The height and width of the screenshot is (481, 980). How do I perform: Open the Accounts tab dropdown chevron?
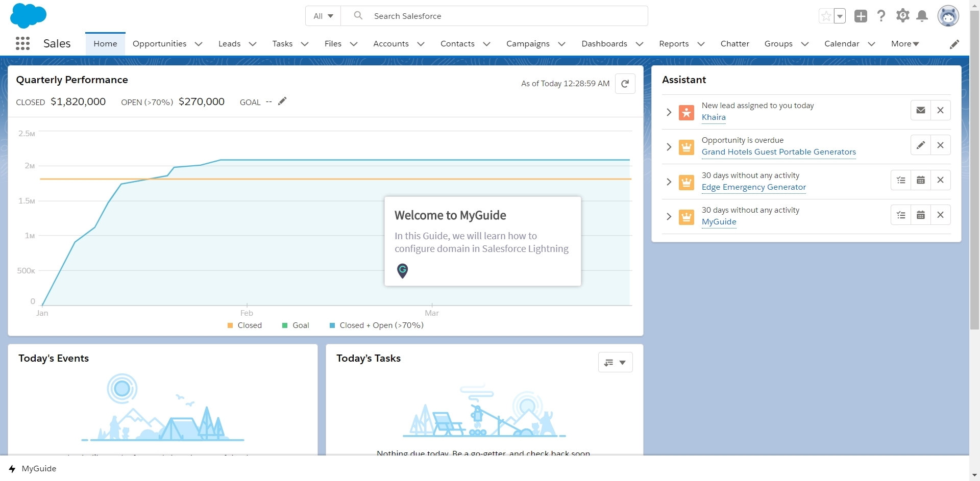421,44
